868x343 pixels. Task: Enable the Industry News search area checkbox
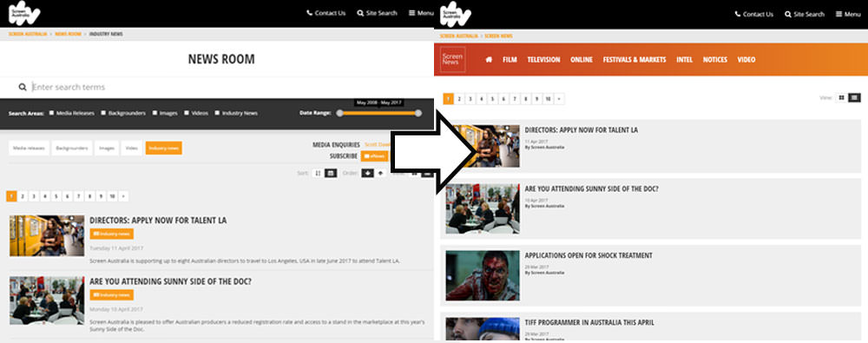(x=217, y=113)
